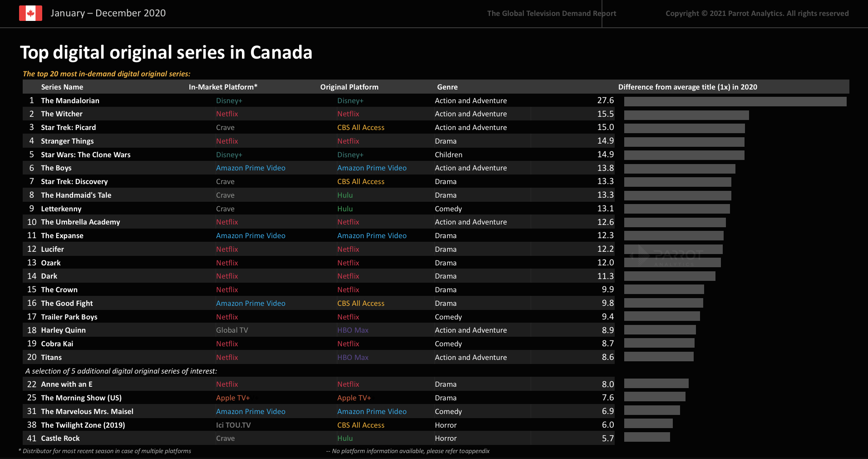Screen dimensions: 868x459
Task: Click the 'Original Platform' column header
Action: [x=349, y=87]
